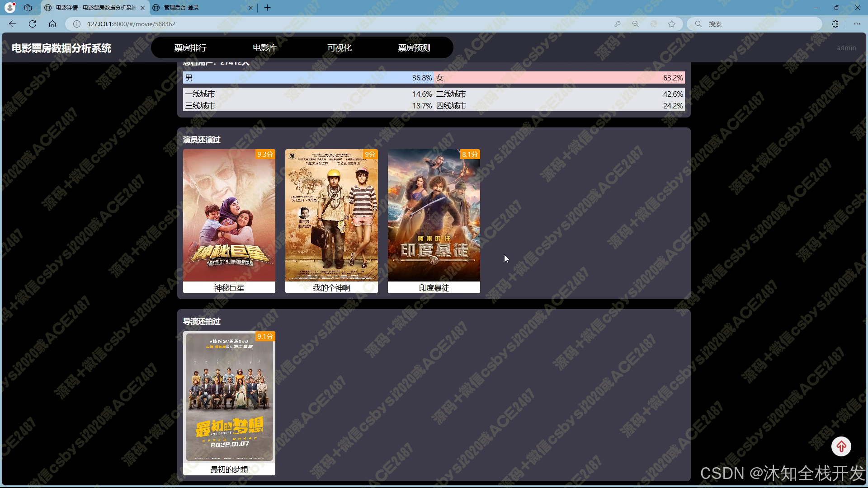This screenshot has height=488, width=868.
Task: Click the admin user label
Action: coord(846,48)
